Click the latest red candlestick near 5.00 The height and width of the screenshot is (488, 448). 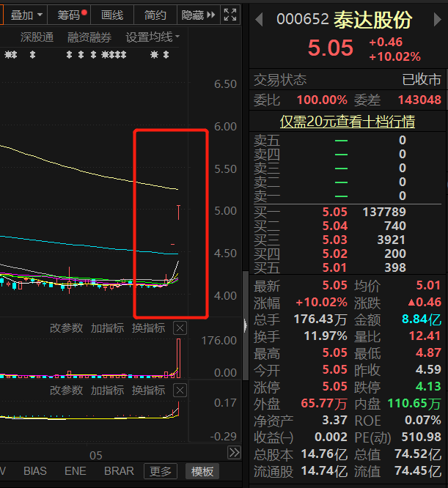[178, 212]
